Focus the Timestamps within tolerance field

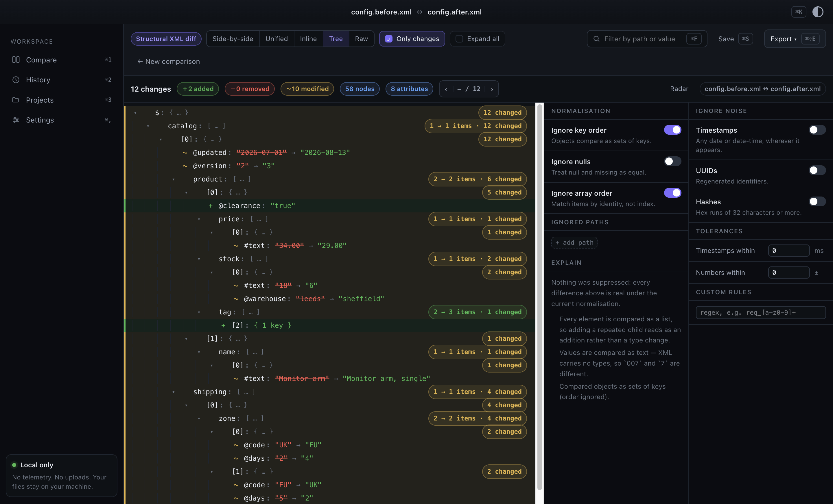click(788, 251)
